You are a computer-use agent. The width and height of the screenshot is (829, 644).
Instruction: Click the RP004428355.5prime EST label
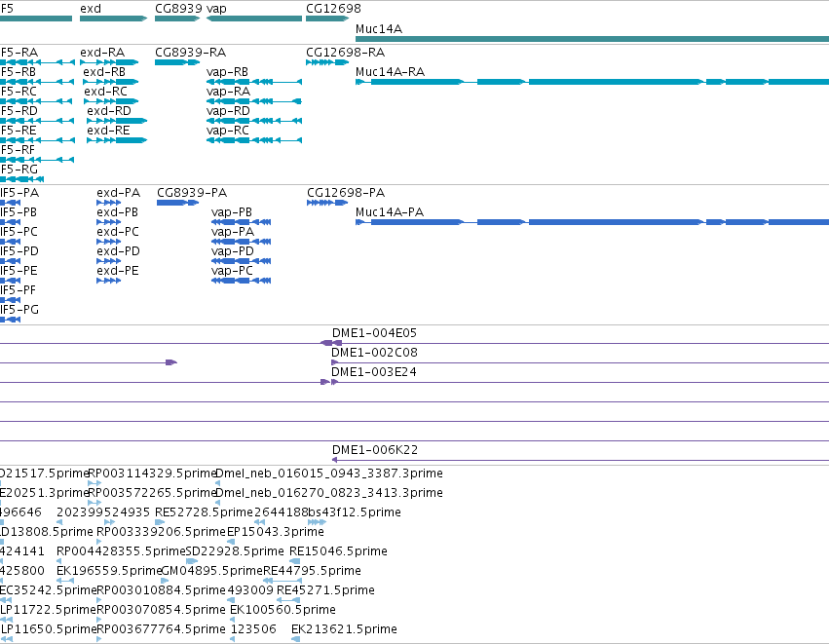tap(121, 551)
